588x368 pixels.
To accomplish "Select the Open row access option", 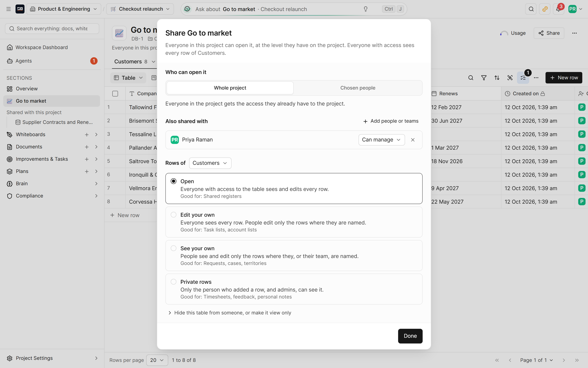I will pos(294,188).
